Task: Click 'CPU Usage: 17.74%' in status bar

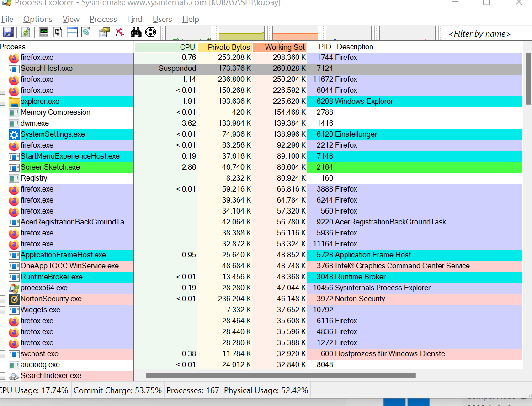Action: click(34, 390)
